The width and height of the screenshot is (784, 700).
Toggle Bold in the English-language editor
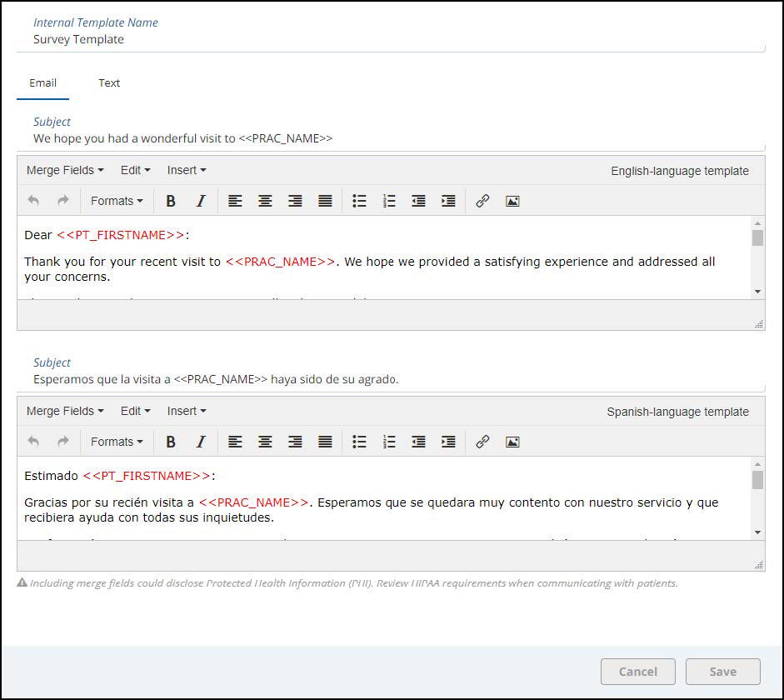coord(171,201)
